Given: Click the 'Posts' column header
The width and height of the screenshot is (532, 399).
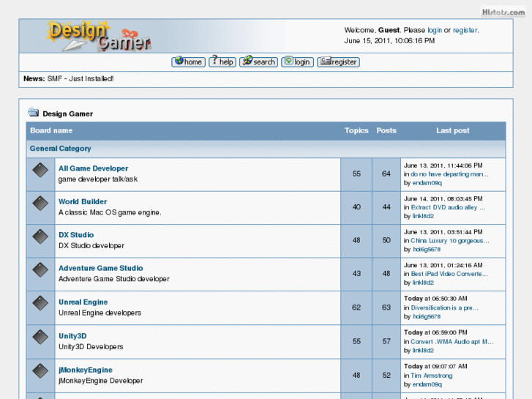Looking at the screenshot, I should (x=386, y=131).
